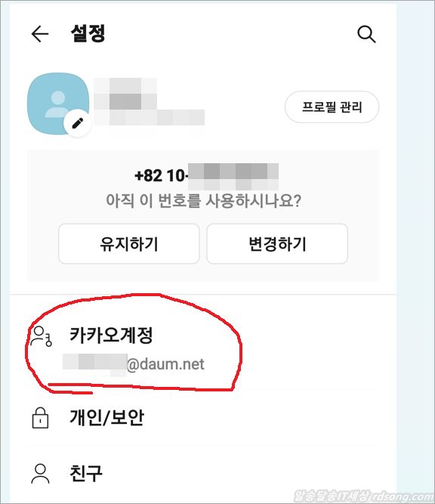Open the 친구 friends settings
This screenshot has width=435, height=504.
point(203,474)
